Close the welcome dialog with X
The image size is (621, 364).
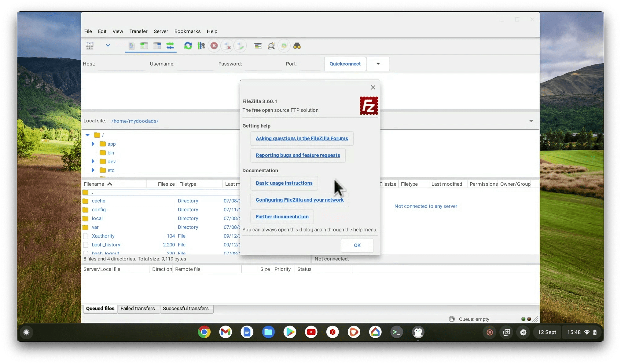tap(373, 87)
